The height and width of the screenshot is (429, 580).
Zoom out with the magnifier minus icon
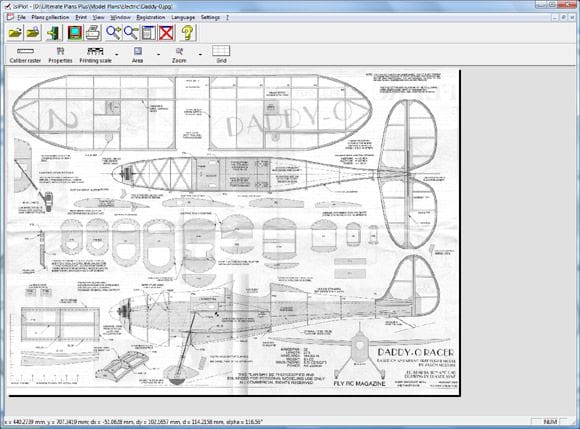point(131,33)
